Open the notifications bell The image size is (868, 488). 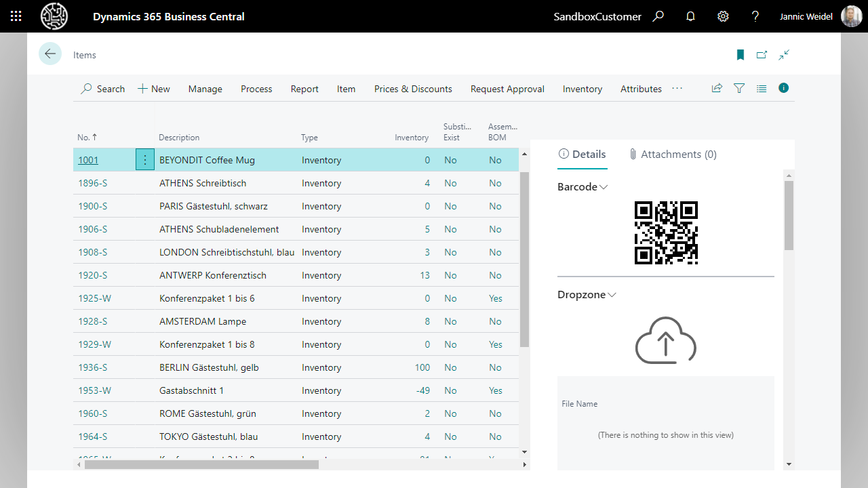pos(690,16)
